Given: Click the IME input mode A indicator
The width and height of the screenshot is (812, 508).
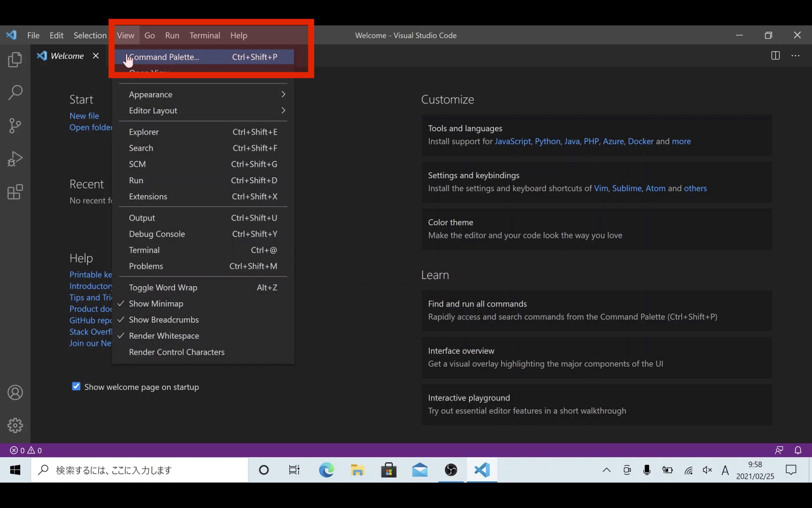Looking at the screenshot, I should tap(725, 470).
